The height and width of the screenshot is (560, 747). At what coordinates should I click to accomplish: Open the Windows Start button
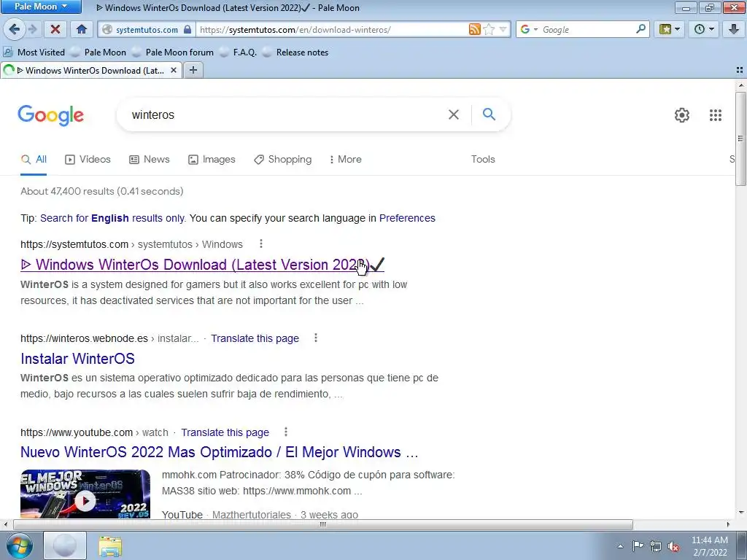coord(20,545)
